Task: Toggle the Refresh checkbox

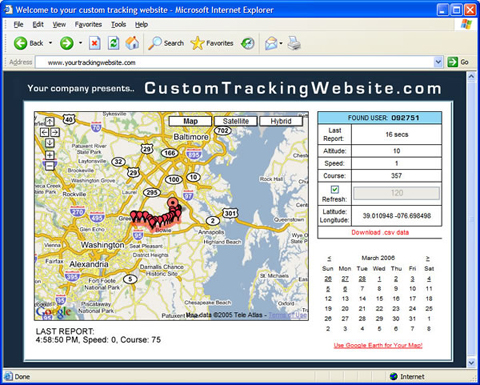Action: (335, 189)
